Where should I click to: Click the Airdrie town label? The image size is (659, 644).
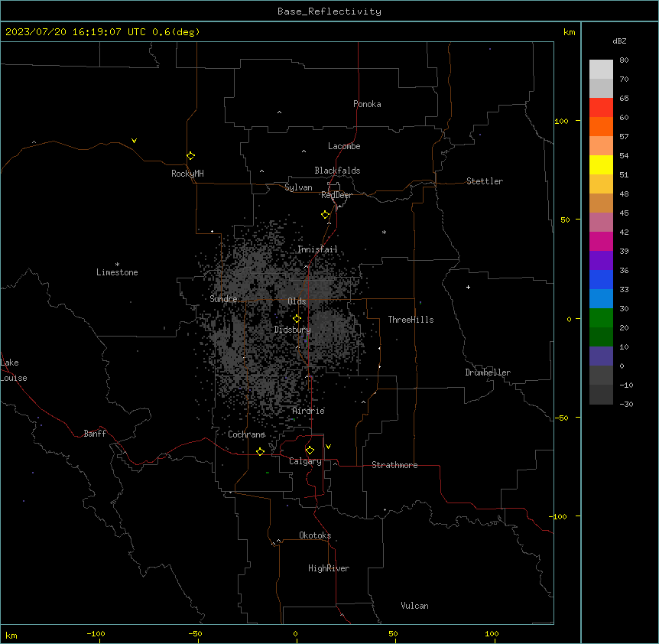pyautogui.click(x=309, y=411)
